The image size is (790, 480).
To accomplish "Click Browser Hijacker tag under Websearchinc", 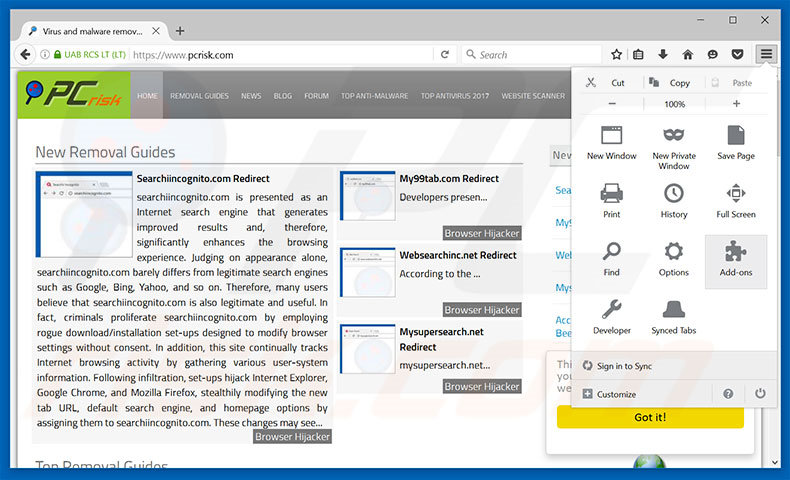I will click(x=482, y=309).
